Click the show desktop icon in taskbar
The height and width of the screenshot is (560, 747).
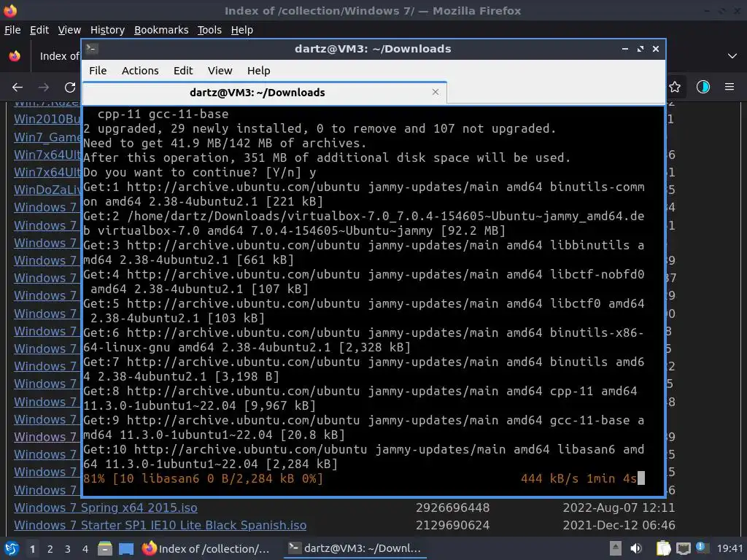(x=126, y=548)
